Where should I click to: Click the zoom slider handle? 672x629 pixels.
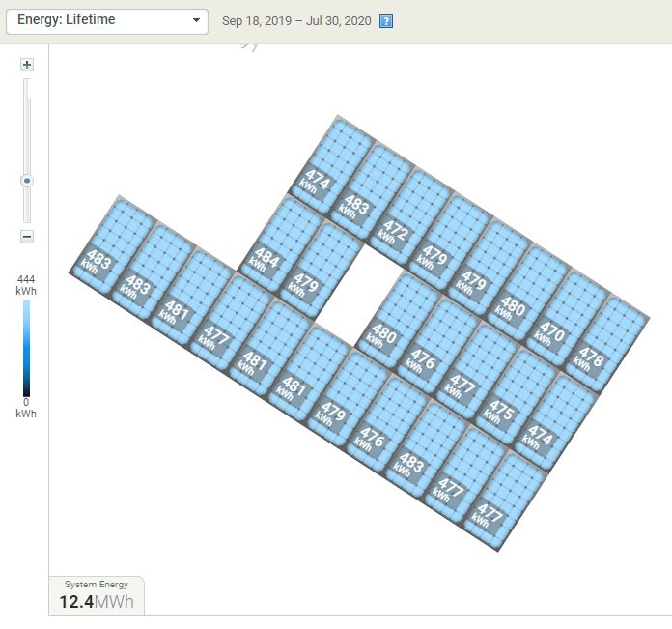pos(27,181)
